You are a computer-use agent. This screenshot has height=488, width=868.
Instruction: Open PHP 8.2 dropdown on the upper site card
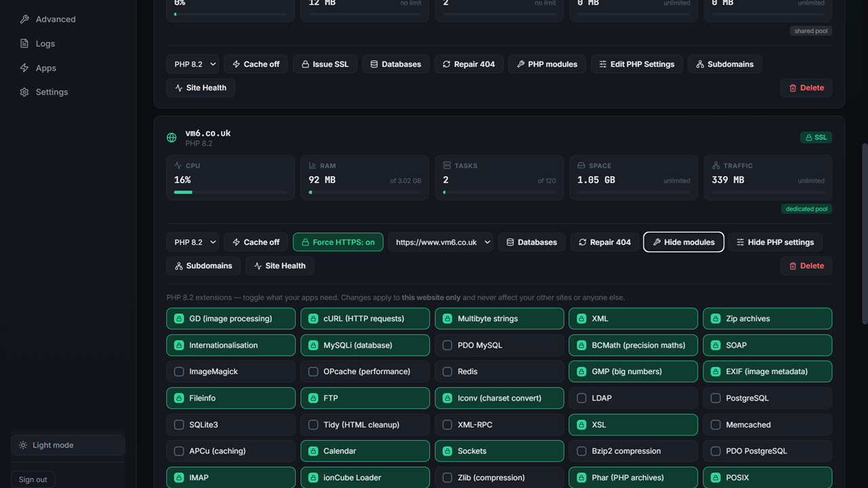click(x=193, y=64)
